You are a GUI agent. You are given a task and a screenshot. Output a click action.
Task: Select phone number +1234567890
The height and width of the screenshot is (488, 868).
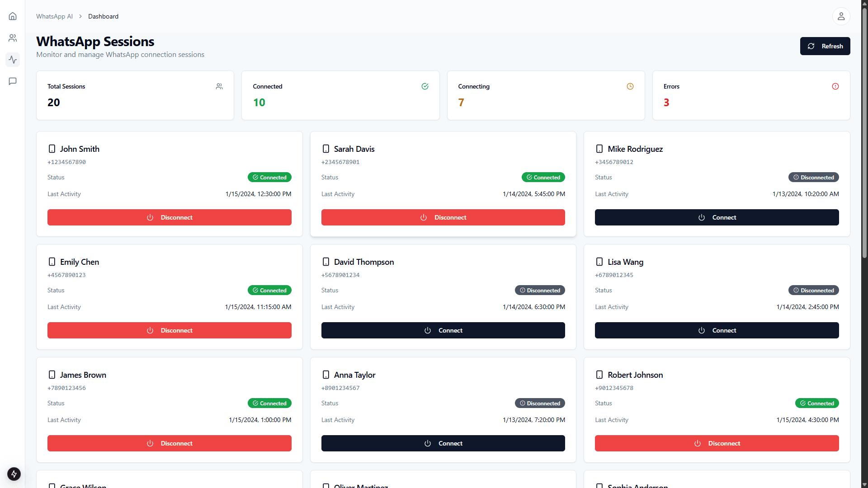(x=66, y=162)
